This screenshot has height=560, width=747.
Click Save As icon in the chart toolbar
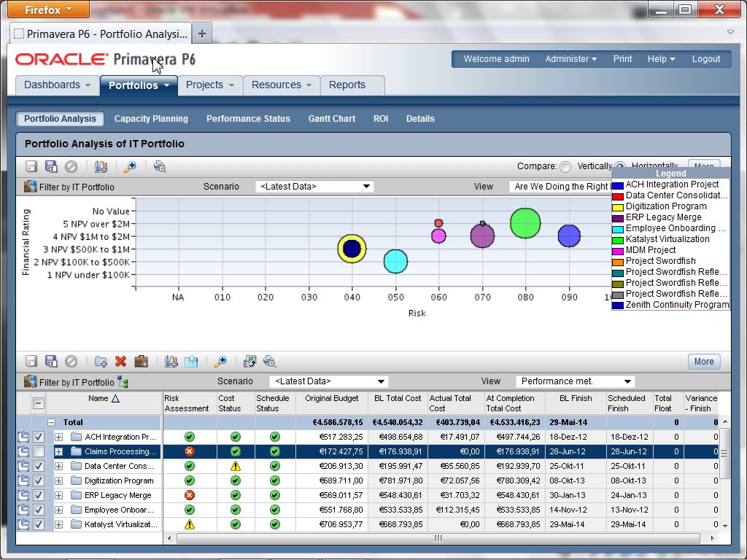click(51, 166)
